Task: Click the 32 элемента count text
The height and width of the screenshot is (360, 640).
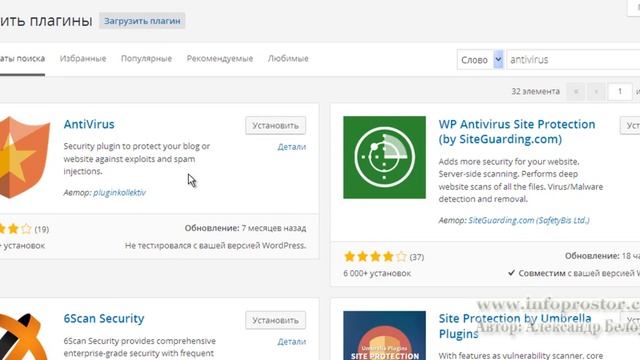Action: [x=536, y=91]
